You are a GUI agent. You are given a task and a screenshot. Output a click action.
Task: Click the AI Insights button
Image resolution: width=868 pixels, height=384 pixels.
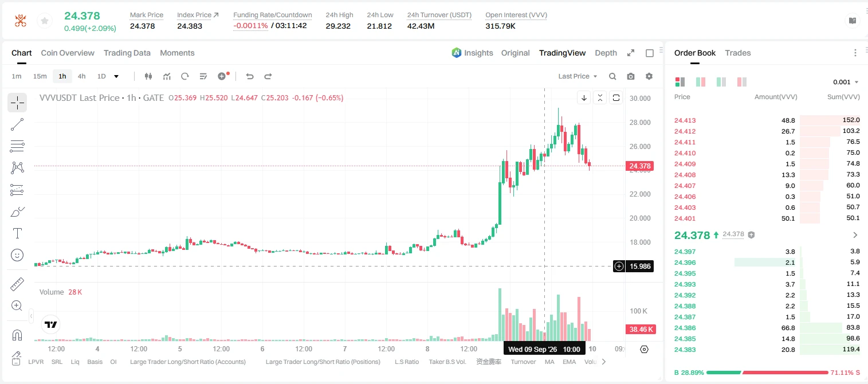pos(472,53)
